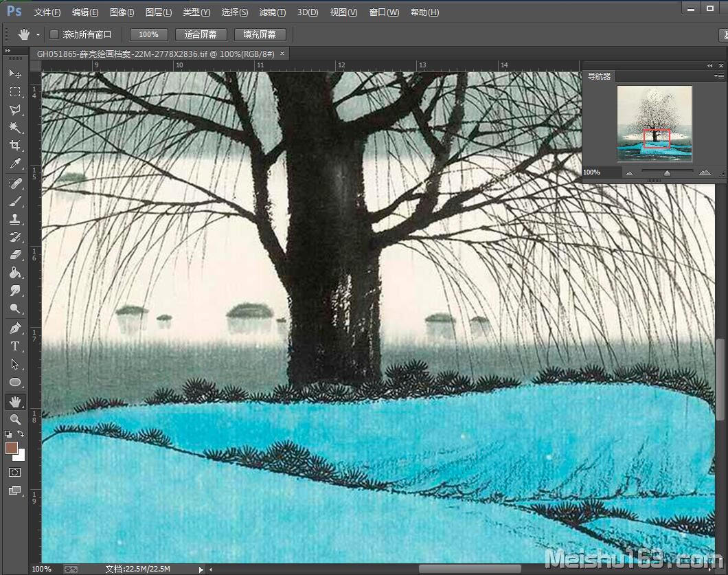Change the screen mode
The height and width of the screenshot is (575, 728).
pos(15,491)
